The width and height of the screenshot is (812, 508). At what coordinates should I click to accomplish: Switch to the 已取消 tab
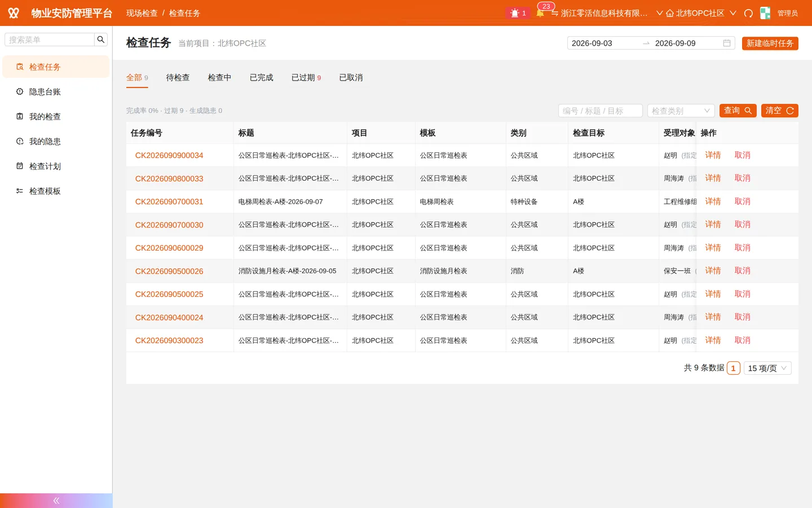351,78
